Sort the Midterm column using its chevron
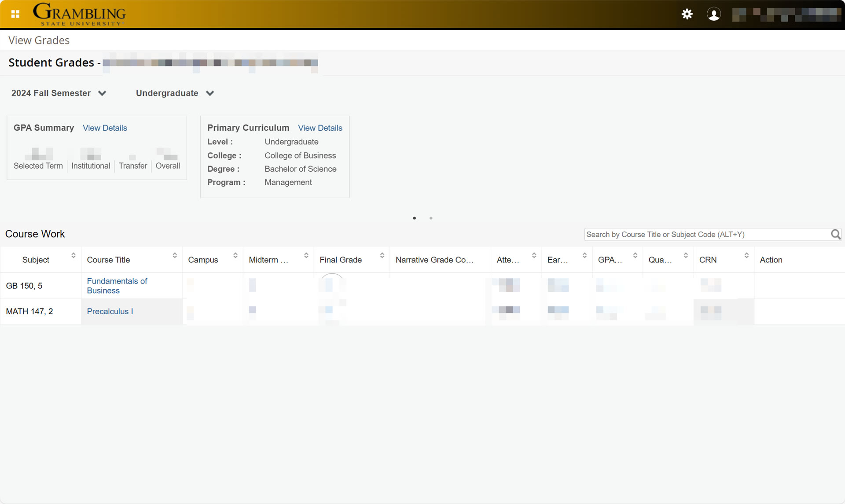 tap(307, 255)
